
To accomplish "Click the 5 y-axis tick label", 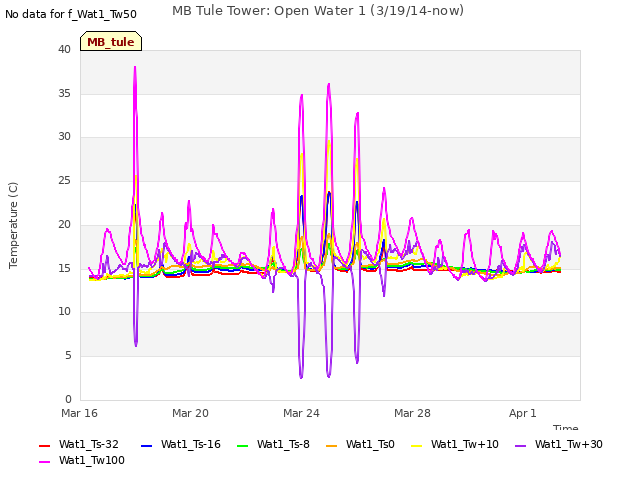I will (68, 355).
